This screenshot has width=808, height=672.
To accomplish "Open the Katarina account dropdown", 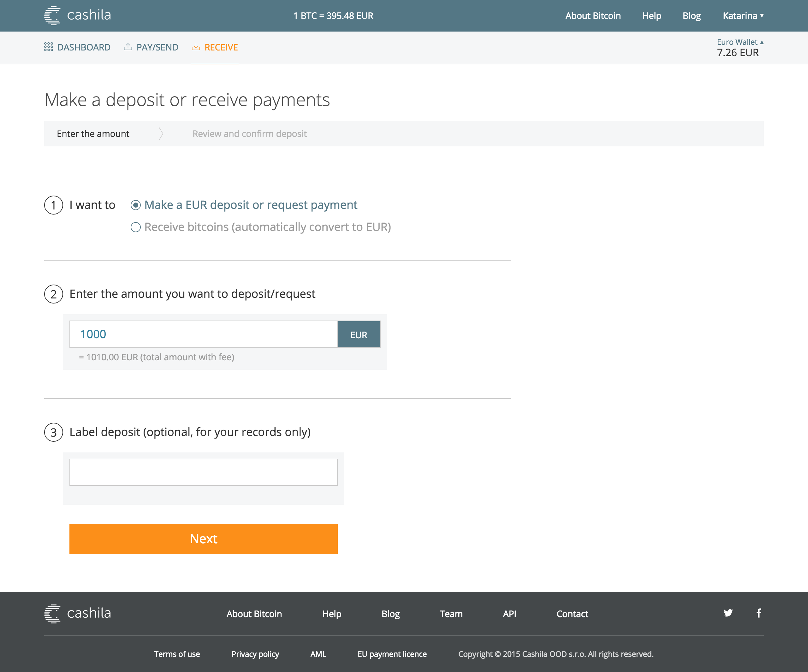I will [x=743, y=16].
